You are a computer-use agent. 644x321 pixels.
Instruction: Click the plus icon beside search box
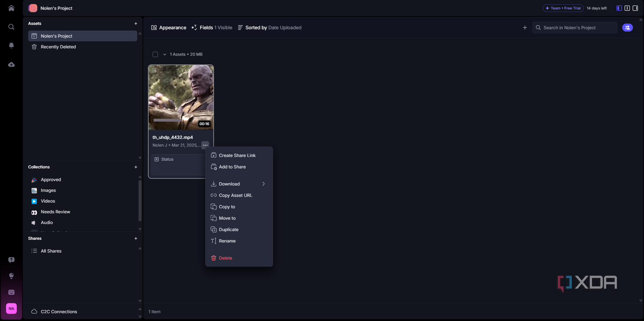(x=525, y=27)
